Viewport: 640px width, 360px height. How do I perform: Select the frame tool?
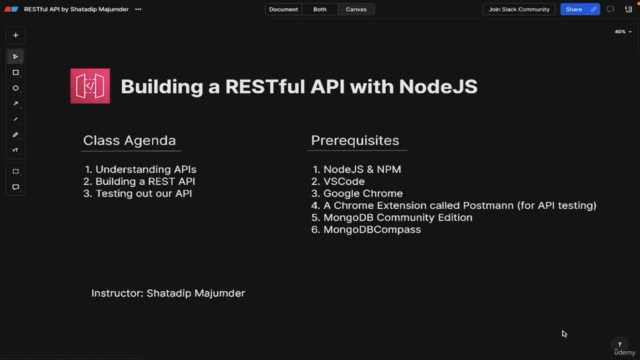16,171
